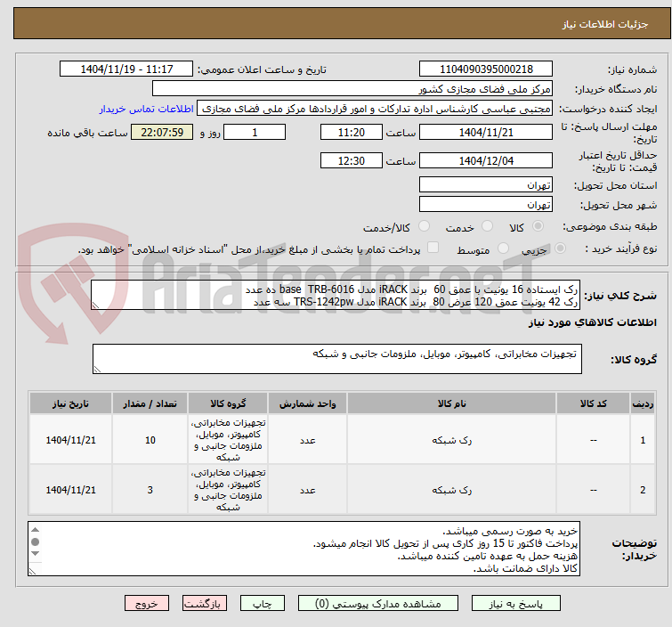
Task: Open مشاهده مدارک پیوستی (0) button
Action: point(377,604)
